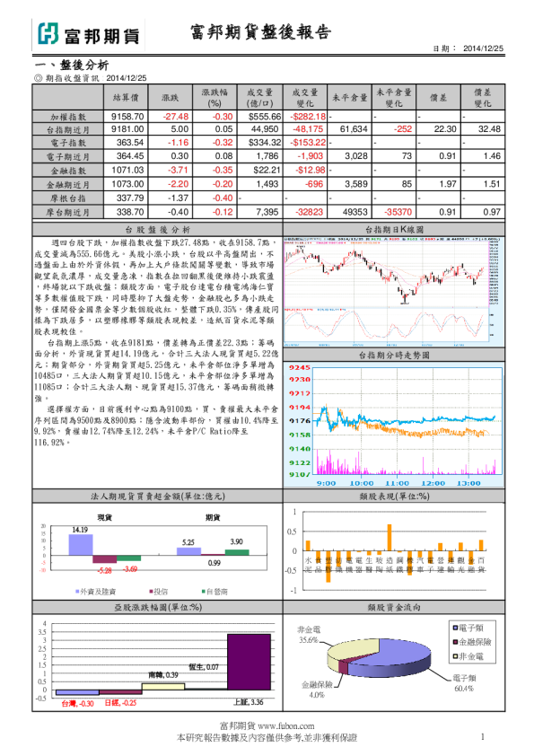Click the 14.19 bar value label
534x756 pixels.
click(80, 530)
